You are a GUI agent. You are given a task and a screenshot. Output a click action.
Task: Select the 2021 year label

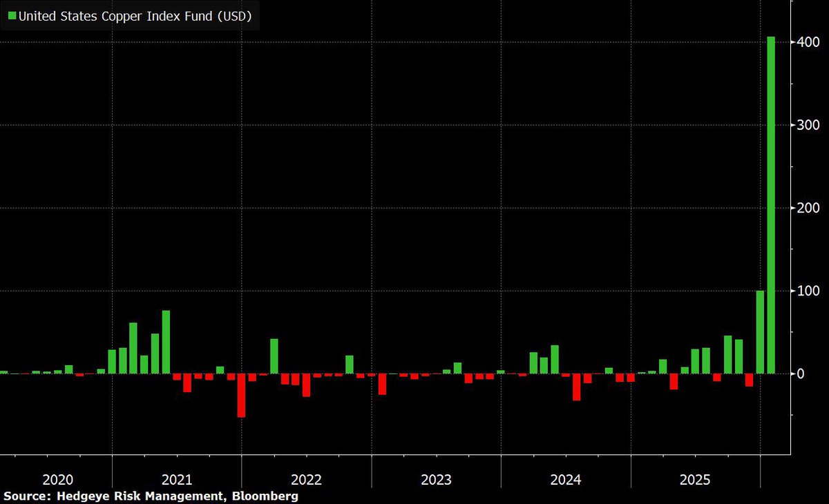(x=178, y=479)
